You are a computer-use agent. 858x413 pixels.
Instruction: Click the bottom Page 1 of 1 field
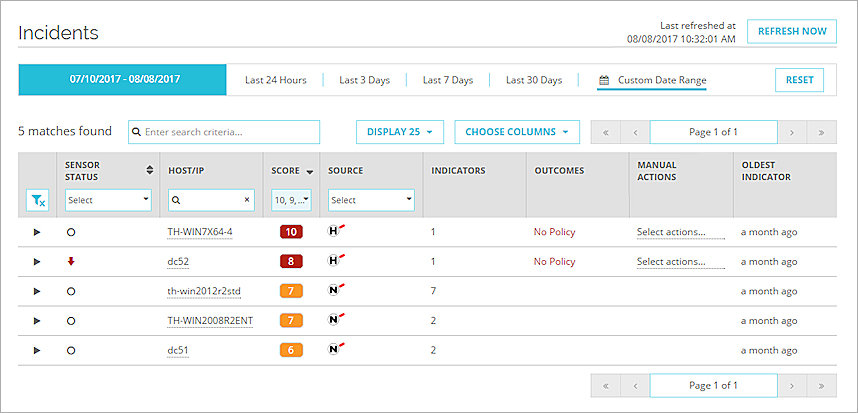(714, 386)
